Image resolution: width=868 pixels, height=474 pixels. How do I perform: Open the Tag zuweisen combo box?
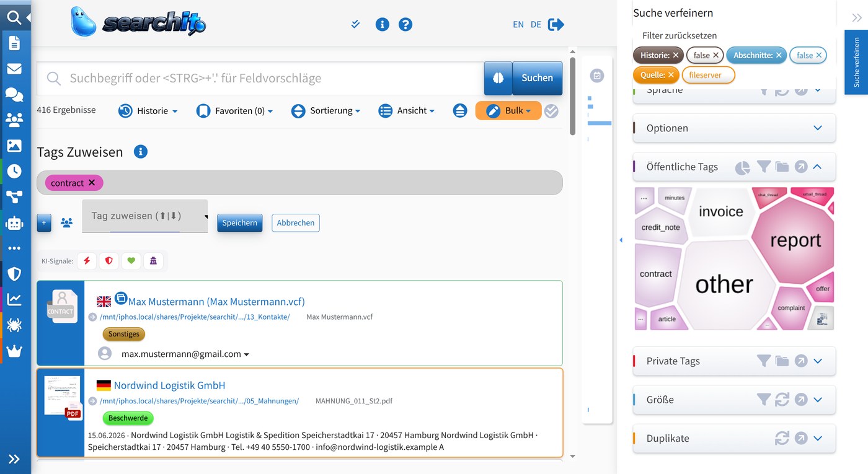click(x=144, y=216)
